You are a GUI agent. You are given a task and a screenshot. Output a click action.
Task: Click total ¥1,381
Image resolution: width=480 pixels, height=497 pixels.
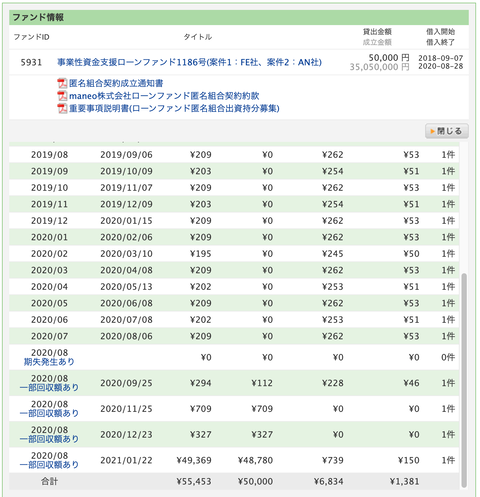(x=405, y=482)
